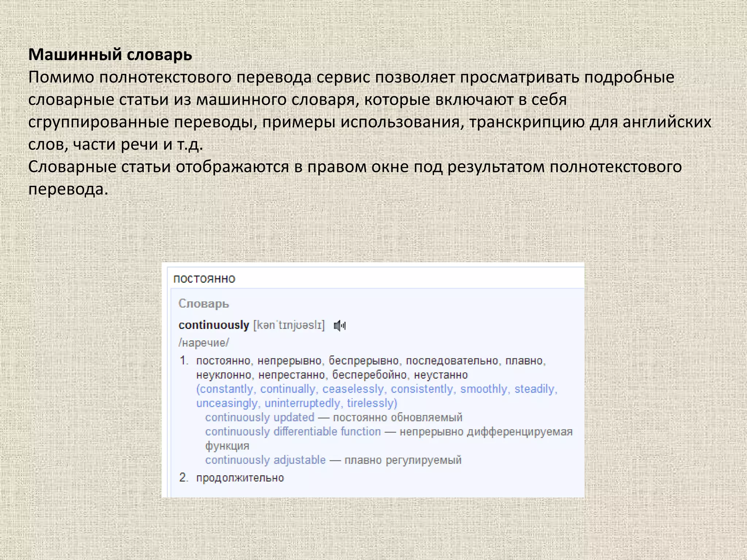
Task: Open the synonym consistently
Action: click(x=422, y=389)
